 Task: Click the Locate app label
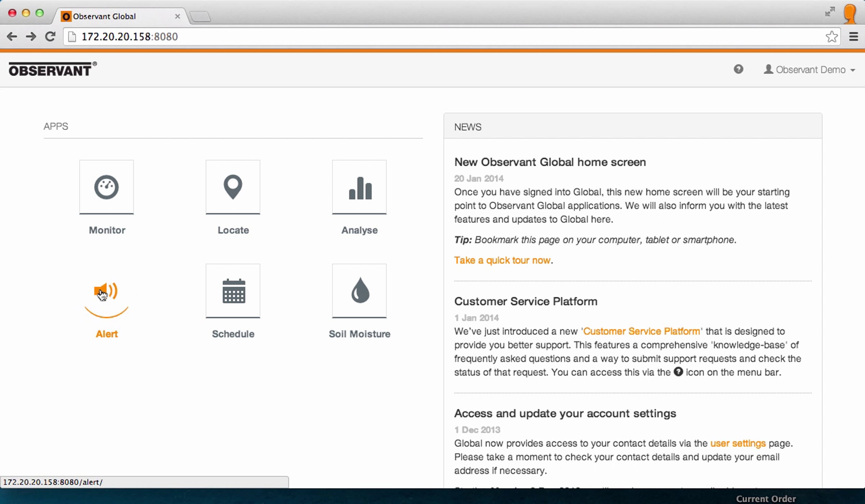pyautogui.click(x=233, y=230)
